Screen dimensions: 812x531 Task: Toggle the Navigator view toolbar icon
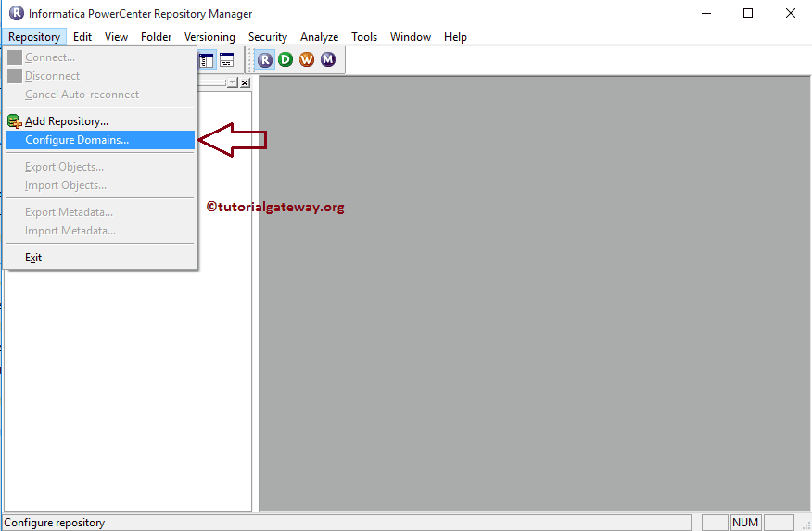click(x=206, y=60)
